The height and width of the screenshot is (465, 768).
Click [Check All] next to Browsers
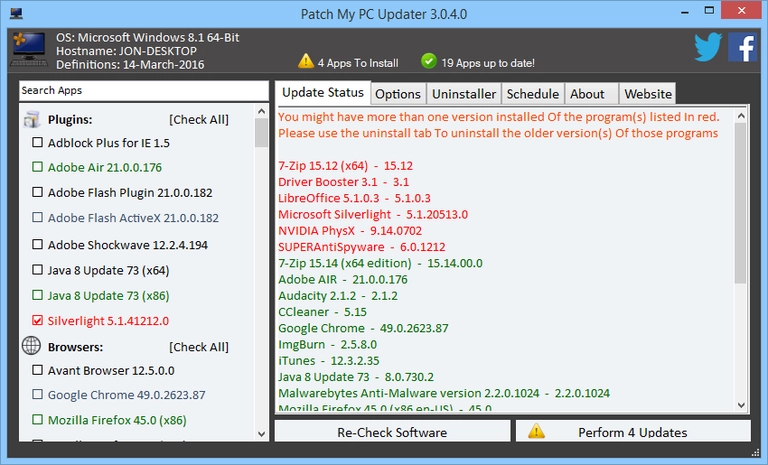(199, 347)
